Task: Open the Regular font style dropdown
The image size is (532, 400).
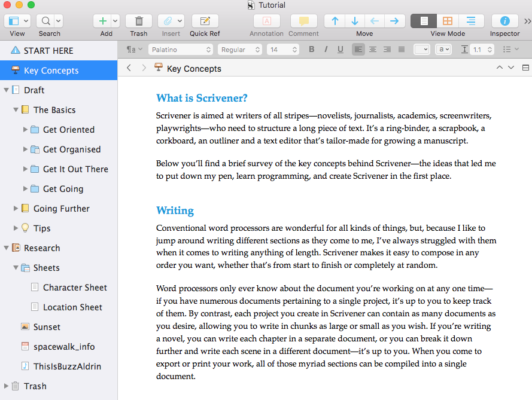Action: 240,50
